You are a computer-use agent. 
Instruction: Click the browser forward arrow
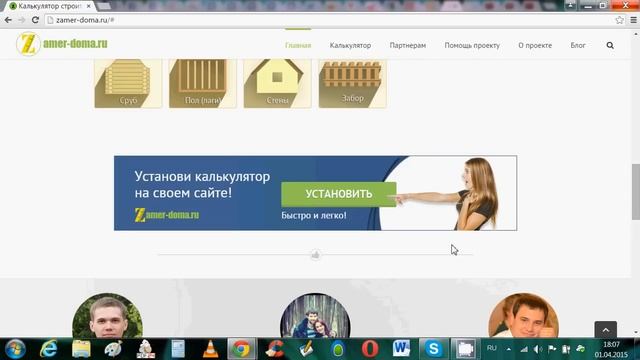point(22,20)
